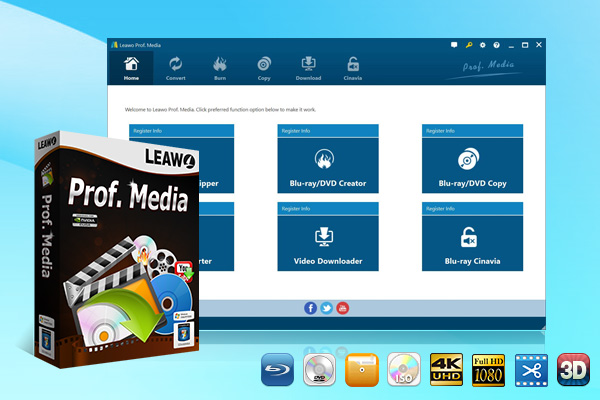600x400 pixels.
Task: Click Register Info above Blu-ray/DVD Creator
Action: [x=296, y=131]
